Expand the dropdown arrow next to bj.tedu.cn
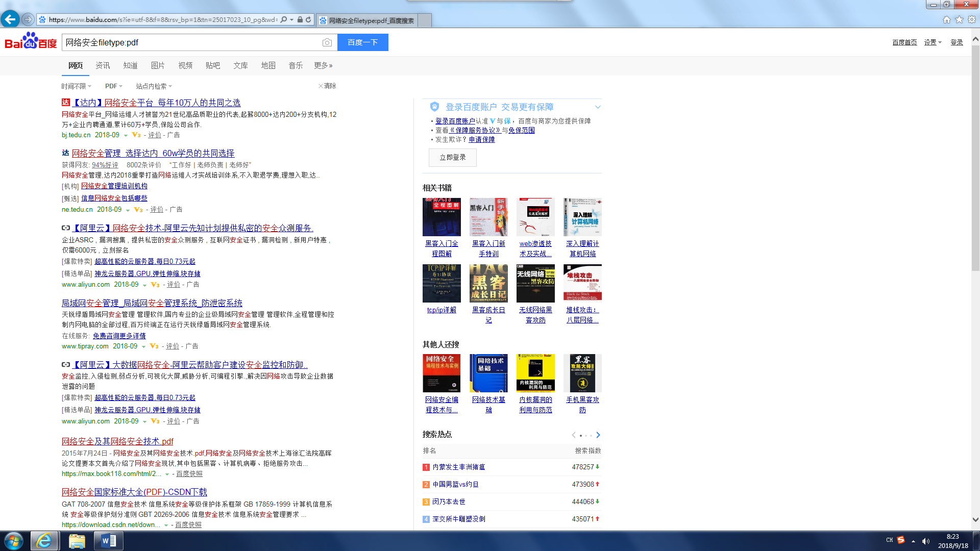 (126, 136)
